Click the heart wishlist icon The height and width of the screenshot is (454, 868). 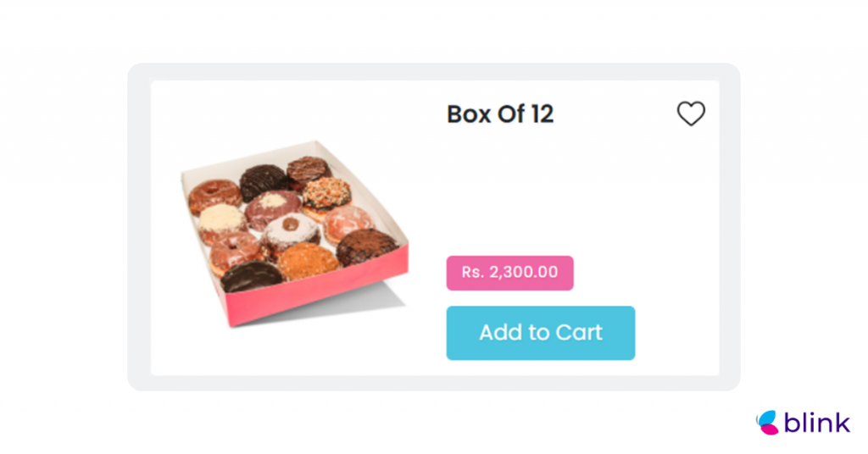point(691,113)
